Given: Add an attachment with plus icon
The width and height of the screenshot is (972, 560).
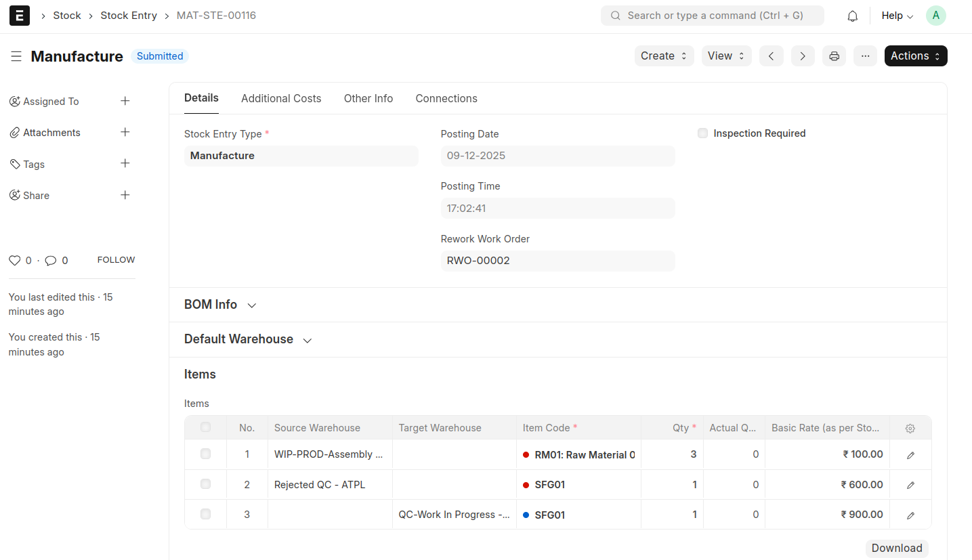Looking at the screenshot, I should (125, 132).
